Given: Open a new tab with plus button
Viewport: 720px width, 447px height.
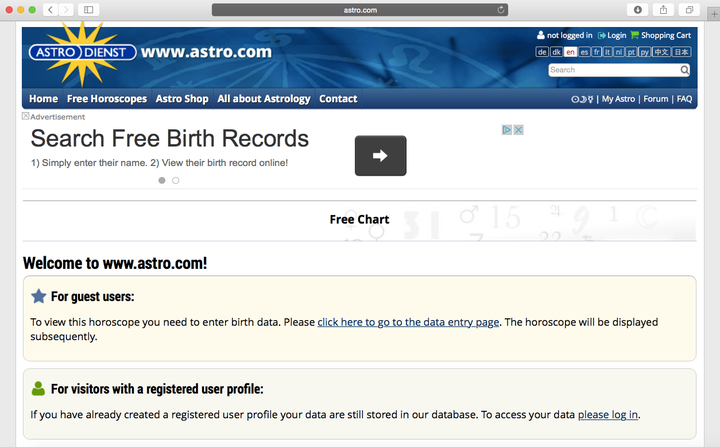Looking at the screenshot, I should (x=714, y=14).
